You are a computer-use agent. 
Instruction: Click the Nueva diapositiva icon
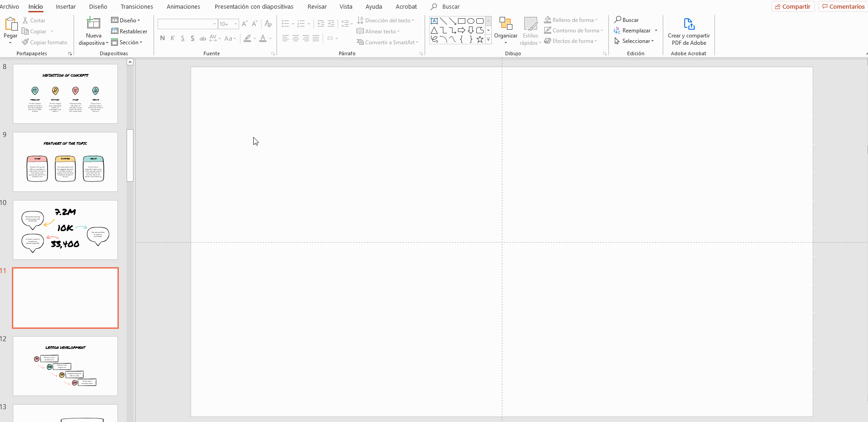[93, 23]
